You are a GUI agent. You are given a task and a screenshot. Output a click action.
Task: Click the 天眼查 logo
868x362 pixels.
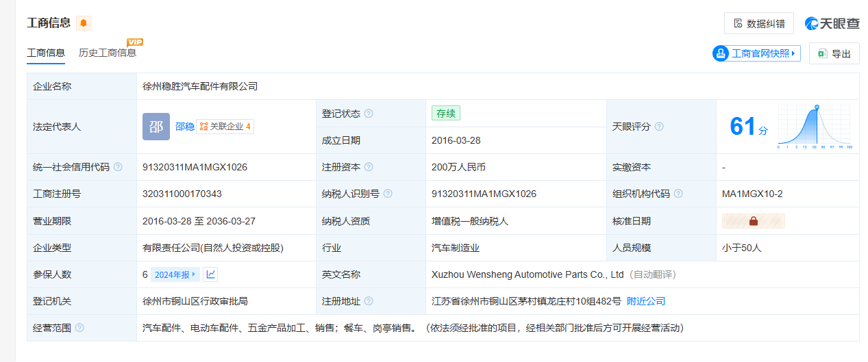pyautogui.click(x=832, y=23)
